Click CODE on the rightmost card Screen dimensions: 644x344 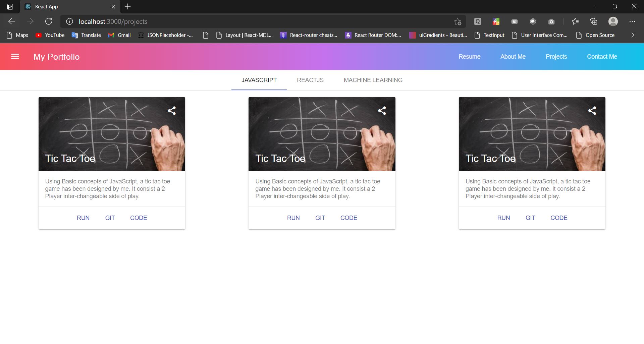(559, 218)
